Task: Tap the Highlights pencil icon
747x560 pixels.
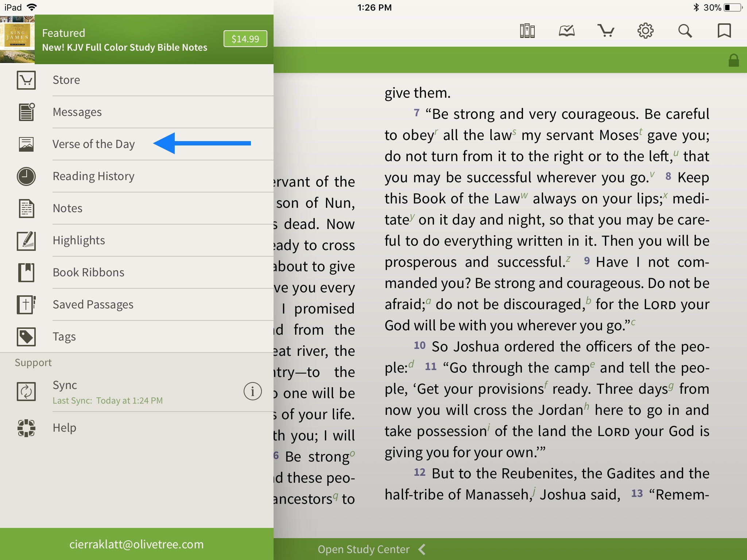Action: point(26,241)
